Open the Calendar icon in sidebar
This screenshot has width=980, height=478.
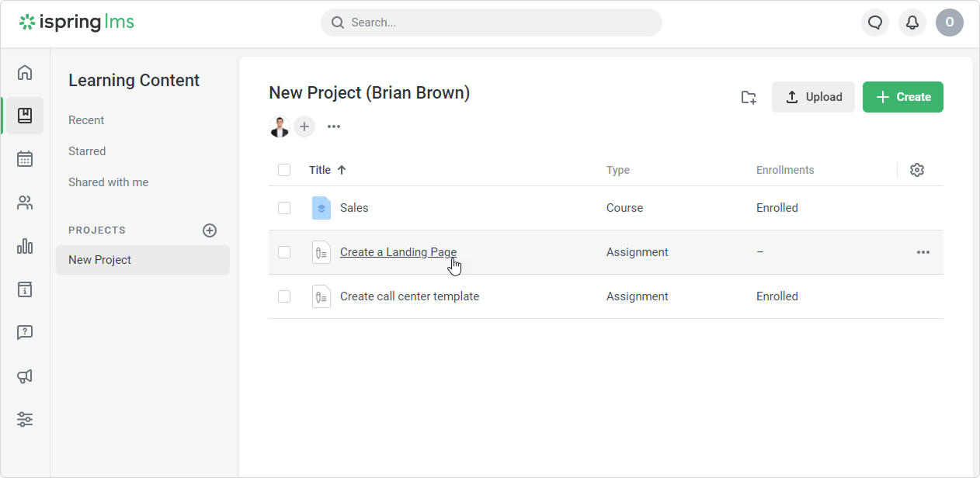tap(25, 159)
